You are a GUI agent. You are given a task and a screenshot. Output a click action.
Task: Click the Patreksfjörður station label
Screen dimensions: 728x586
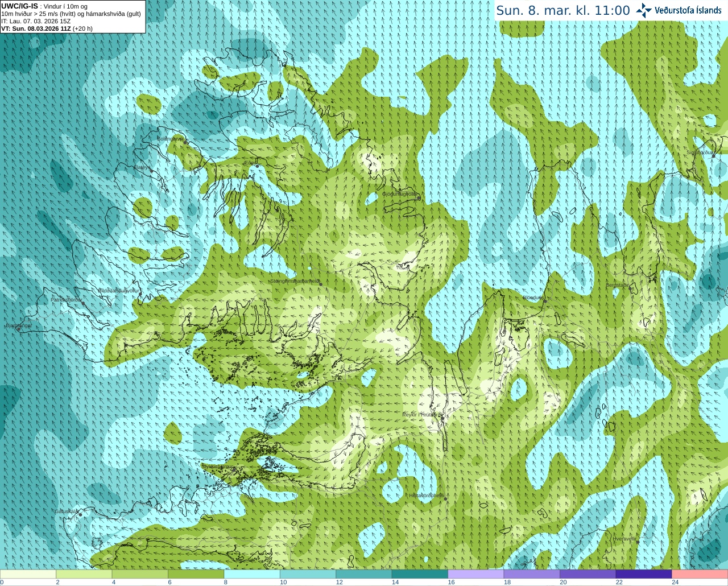[x=66, y=299]
